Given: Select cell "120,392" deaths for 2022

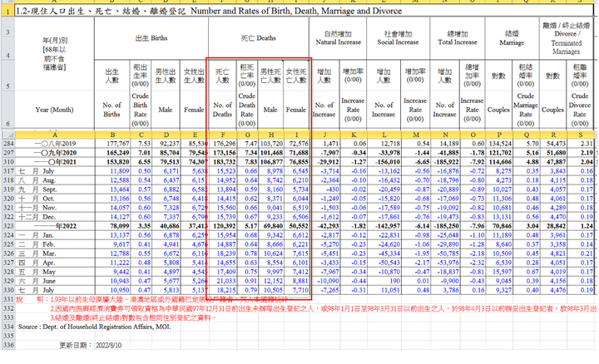Looking at the screenshot, I should pyautogui.click(x=223, y=226).
